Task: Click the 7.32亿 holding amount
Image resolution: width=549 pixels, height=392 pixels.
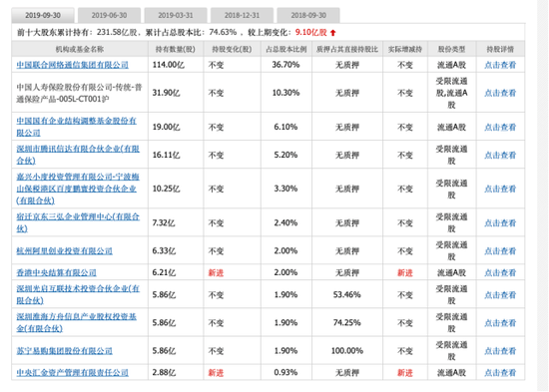Action: [x=164, y=223]
